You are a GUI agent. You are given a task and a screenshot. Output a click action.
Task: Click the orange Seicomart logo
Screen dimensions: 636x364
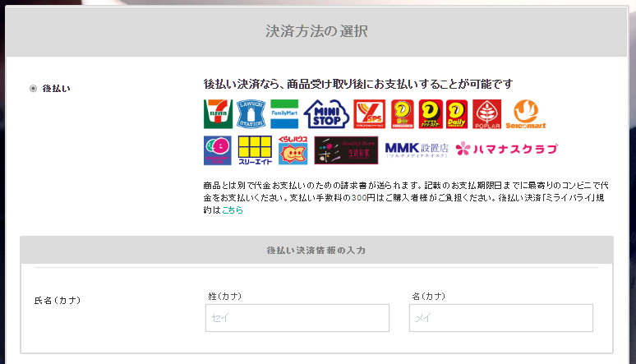click(526, 114)
